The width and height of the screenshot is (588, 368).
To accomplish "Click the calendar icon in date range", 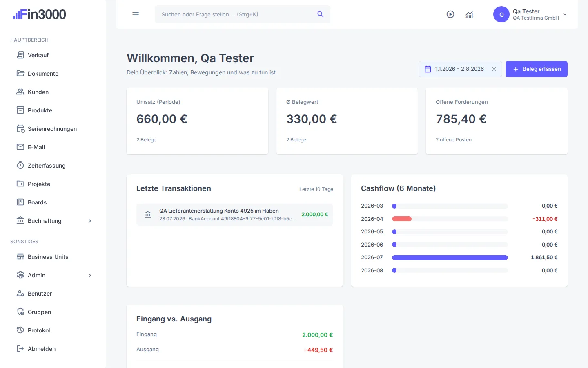I will [x=428, y=69].
